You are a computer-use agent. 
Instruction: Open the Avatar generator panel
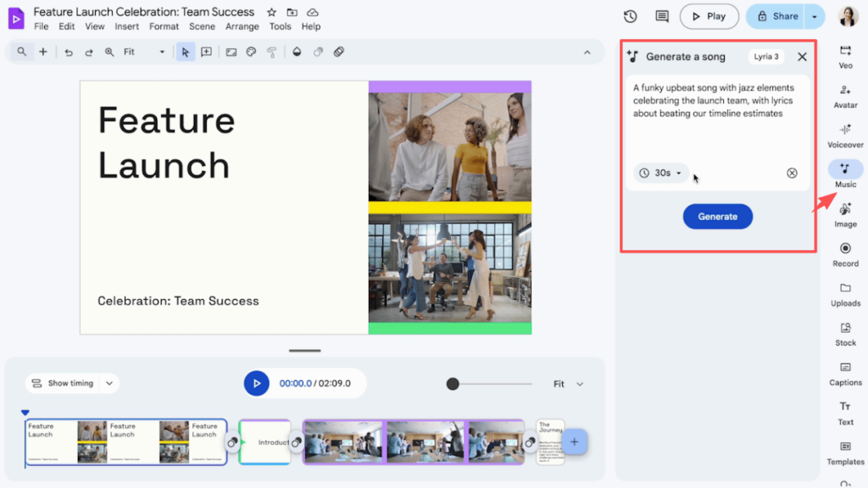coord(845,97)
